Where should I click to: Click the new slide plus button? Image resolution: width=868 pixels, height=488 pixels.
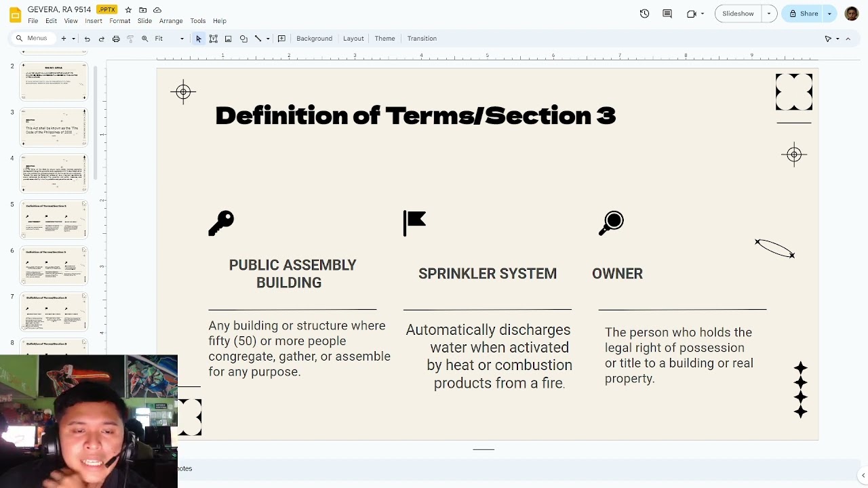pyautogui.click(x=64, y=39)
